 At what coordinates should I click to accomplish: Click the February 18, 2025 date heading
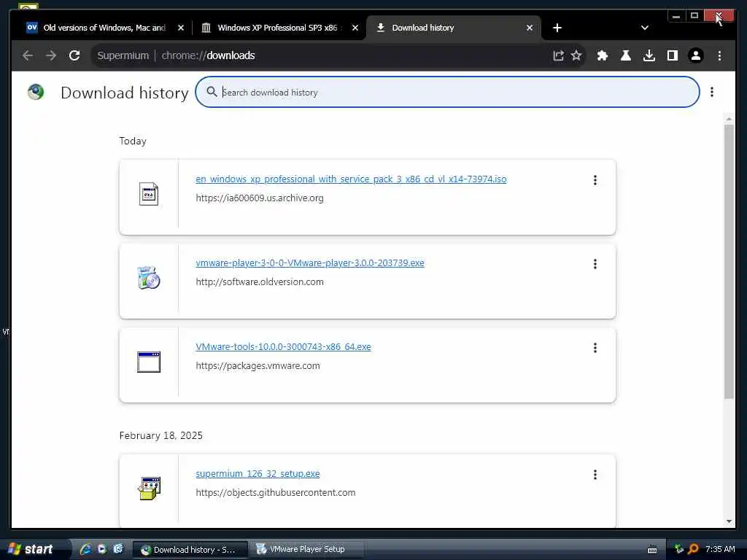[161, 435]
